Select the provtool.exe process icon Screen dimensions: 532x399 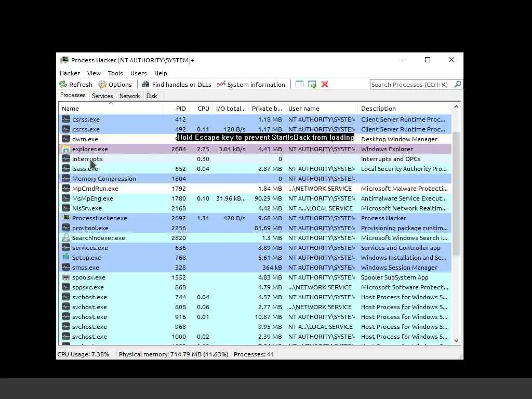[x=66, y=228]
